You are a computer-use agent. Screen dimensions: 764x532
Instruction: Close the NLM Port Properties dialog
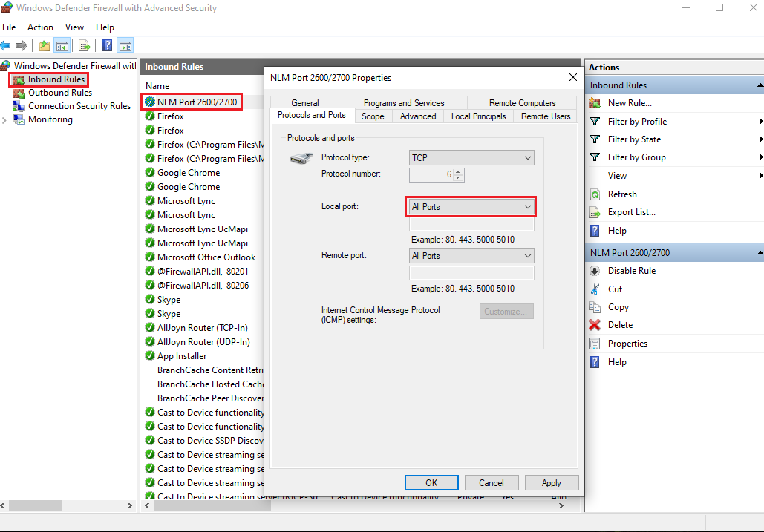(573, 77)
